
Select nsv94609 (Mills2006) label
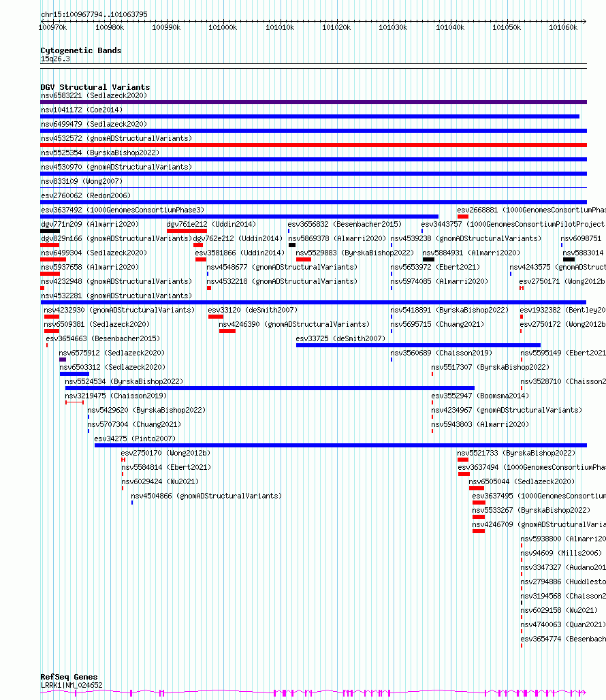(x=561, y=553)
